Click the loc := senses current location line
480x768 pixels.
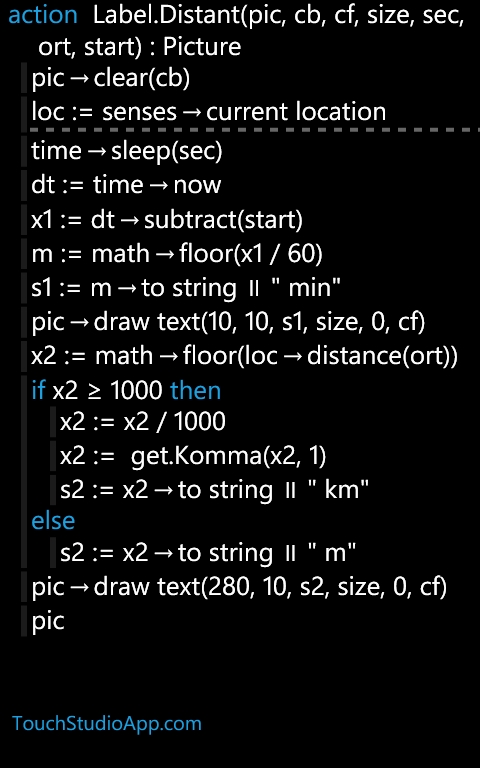(x=209, y=112)
